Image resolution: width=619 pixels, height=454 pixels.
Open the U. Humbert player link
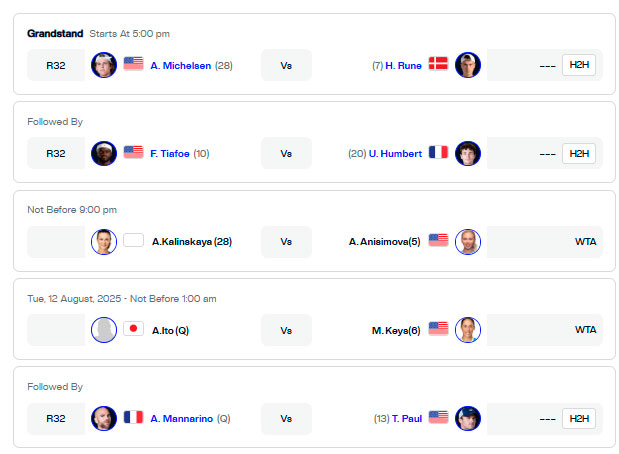395,154
